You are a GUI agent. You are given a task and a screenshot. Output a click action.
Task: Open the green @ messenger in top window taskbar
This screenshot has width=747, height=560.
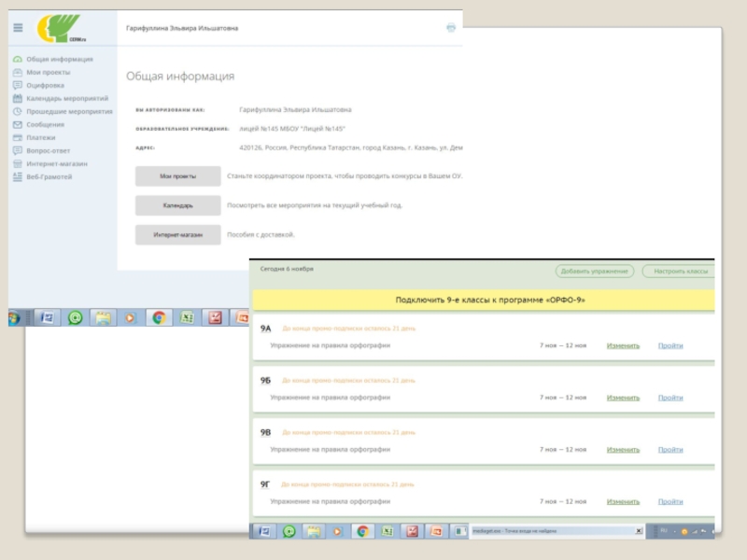click(75, 317)
